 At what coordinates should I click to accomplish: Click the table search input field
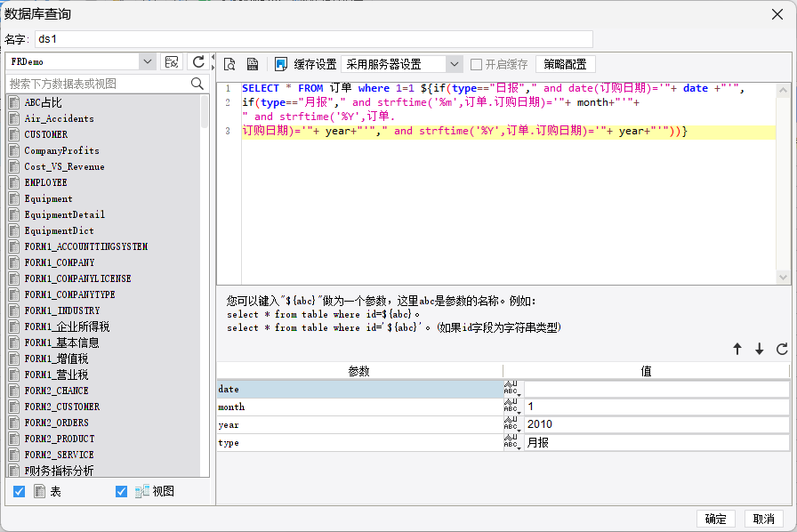[99, 84]
